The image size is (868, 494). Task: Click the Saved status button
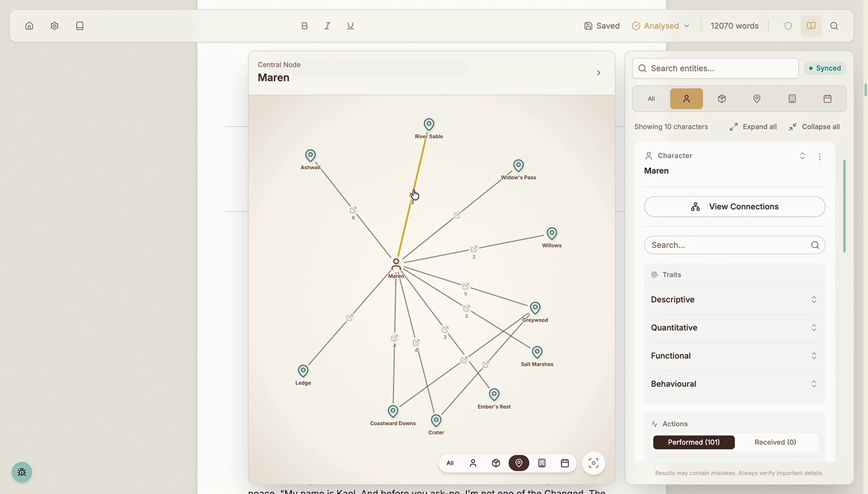tap(602, 26)
